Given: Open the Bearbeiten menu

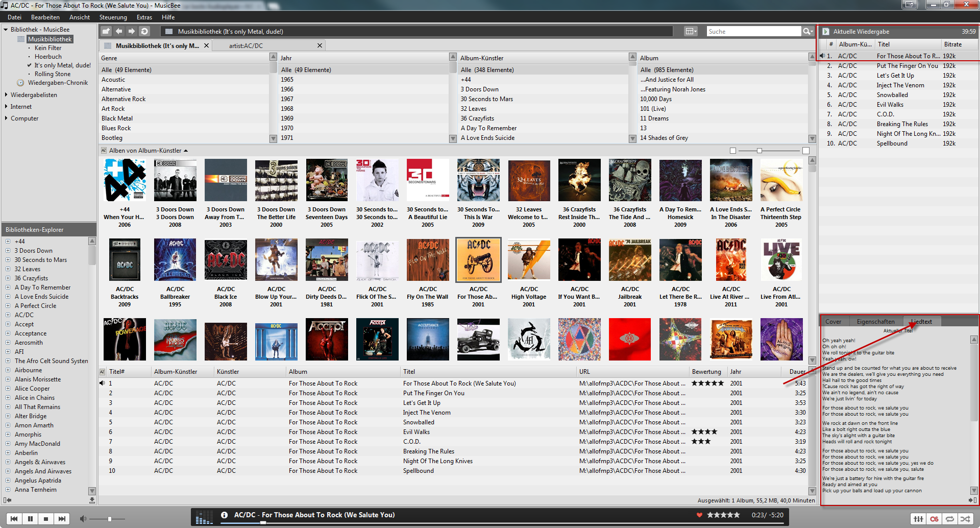Looking at the screenshot, I should point(45,17).
